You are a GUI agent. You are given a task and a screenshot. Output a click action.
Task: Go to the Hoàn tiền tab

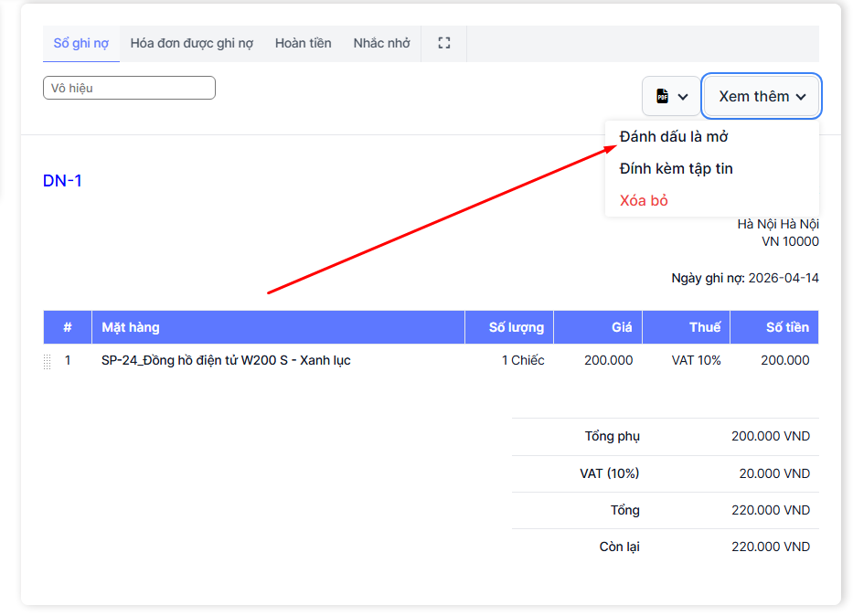click(x=303, y=43)
